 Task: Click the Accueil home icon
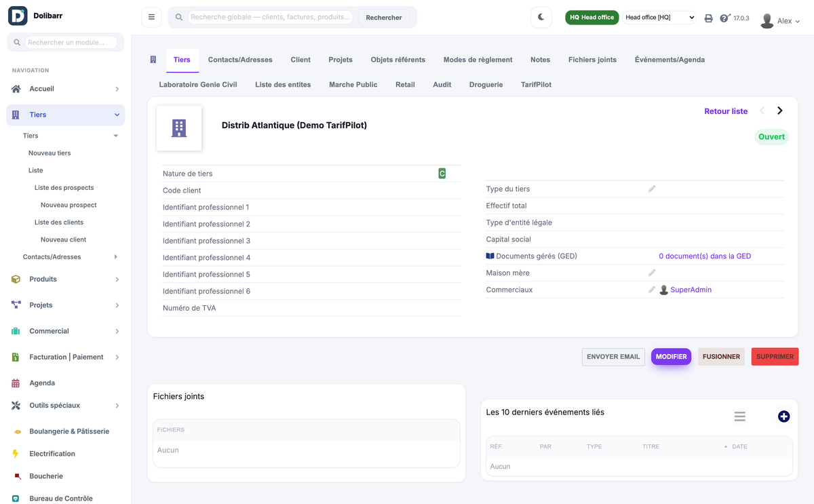pyautogui.click(x=16, y=89)
